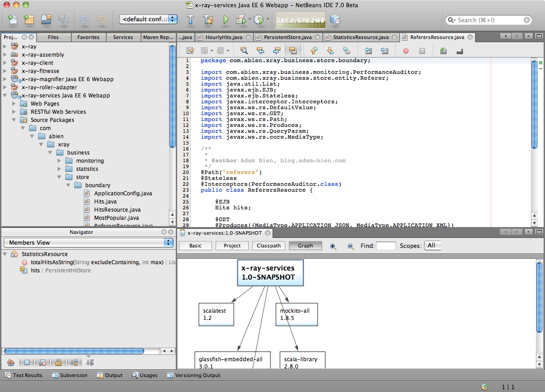Click the Open Project folder icon
This screenshot has width=545, height=392.
[x=46, y=19]
